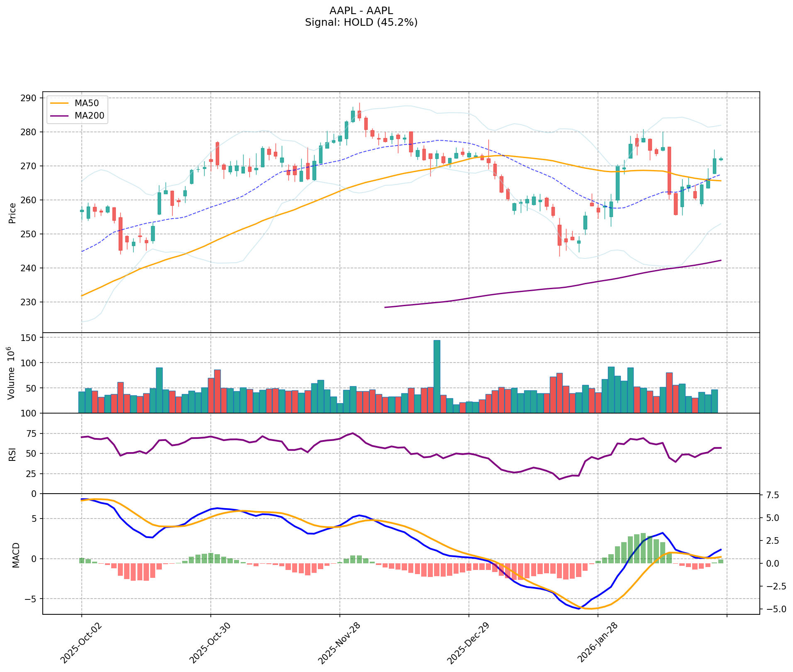Click the Signal: HOLD (45.2%) text
793x672 pixels.
point(361,22)
